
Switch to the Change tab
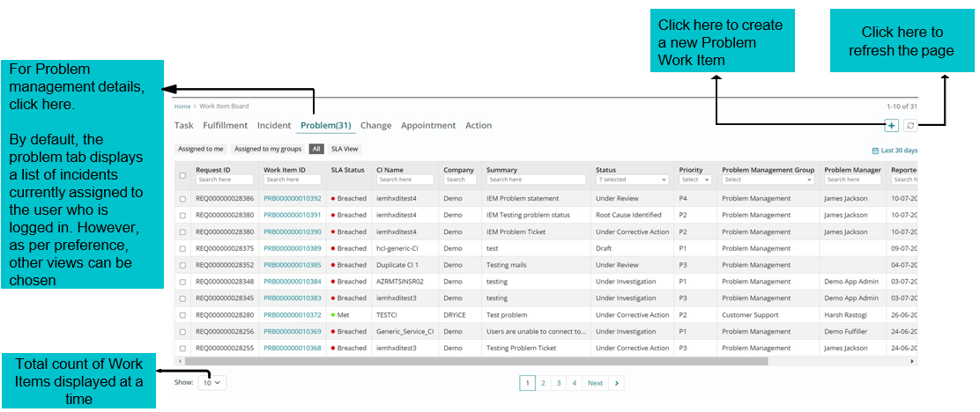[x=375, y=126]
